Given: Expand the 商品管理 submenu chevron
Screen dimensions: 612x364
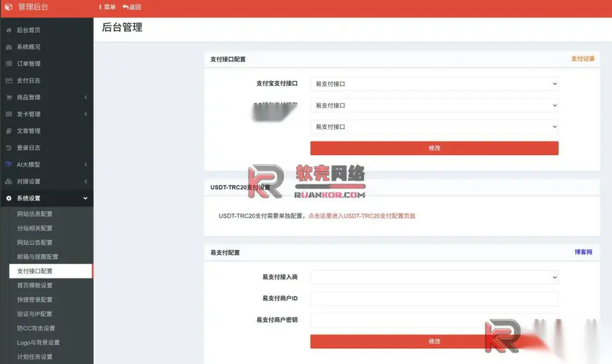Looking at the screenshot, I should tap(86, 97).
